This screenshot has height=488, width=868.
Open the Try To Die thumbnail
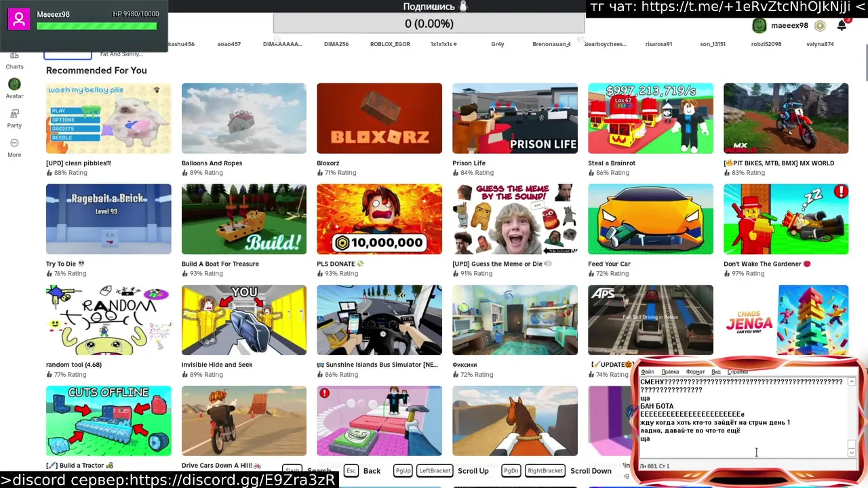click(108, 219)
